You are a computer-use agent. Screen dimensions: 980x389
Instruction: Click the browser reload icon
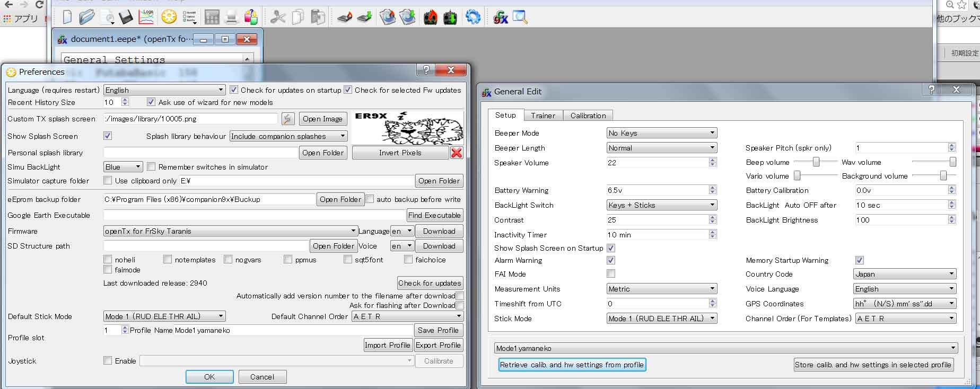(x=39, y=5)
